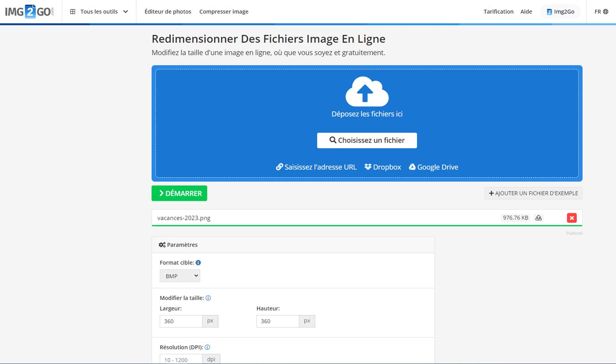Click the cloud upload icon
Image resolution: width=616 pixels, height=364 pixels.
click(367, 91)
